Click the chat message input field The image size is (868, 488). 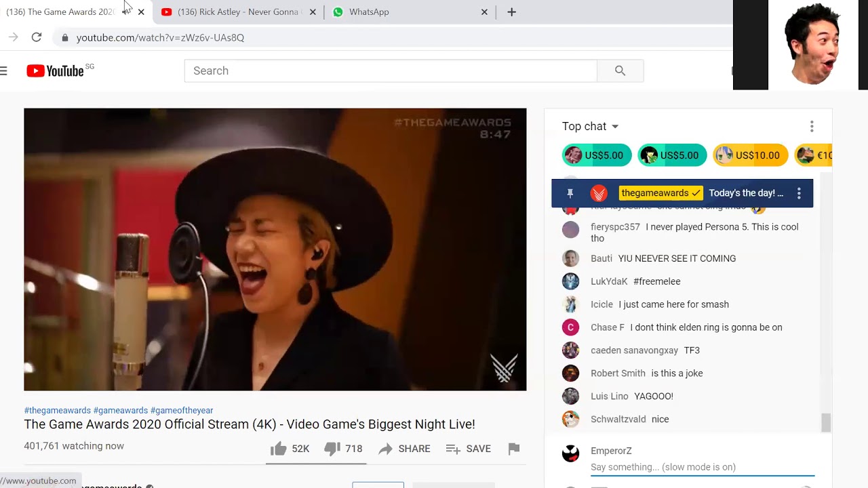(703, 467)
